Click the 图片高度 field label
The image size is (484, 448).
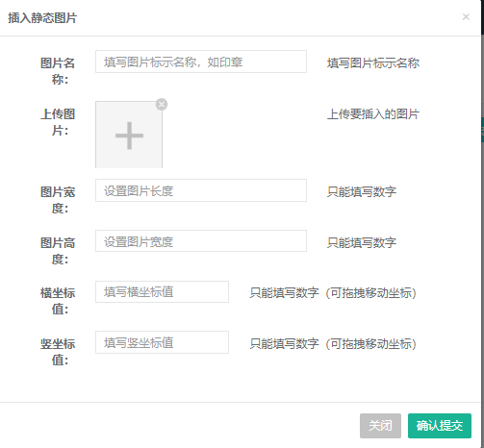coord(58,251)
